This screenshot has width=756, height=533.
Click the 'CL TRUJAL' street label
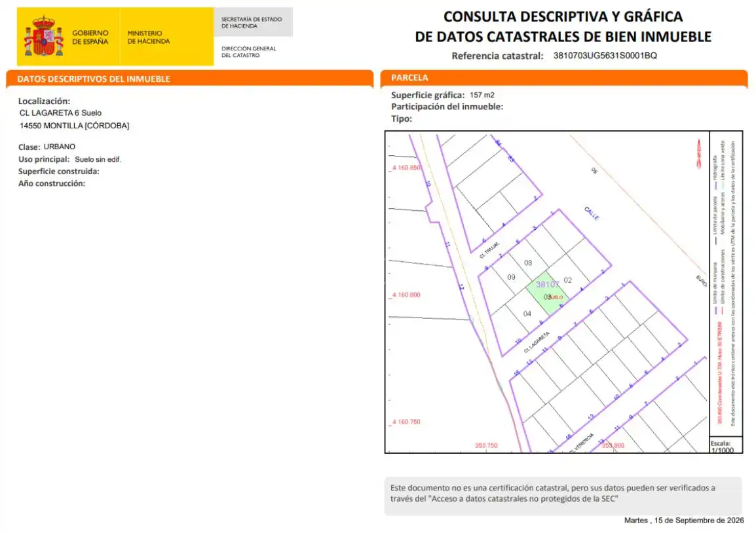pyautogui.click(x=489, y=250)
